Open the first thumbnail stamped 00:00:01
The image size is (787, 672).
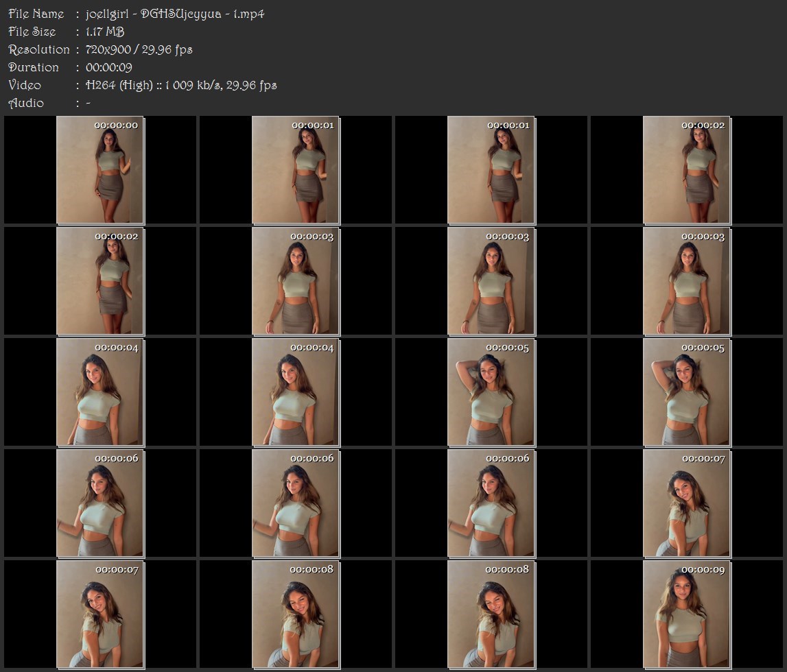click(x=296, y=170)
